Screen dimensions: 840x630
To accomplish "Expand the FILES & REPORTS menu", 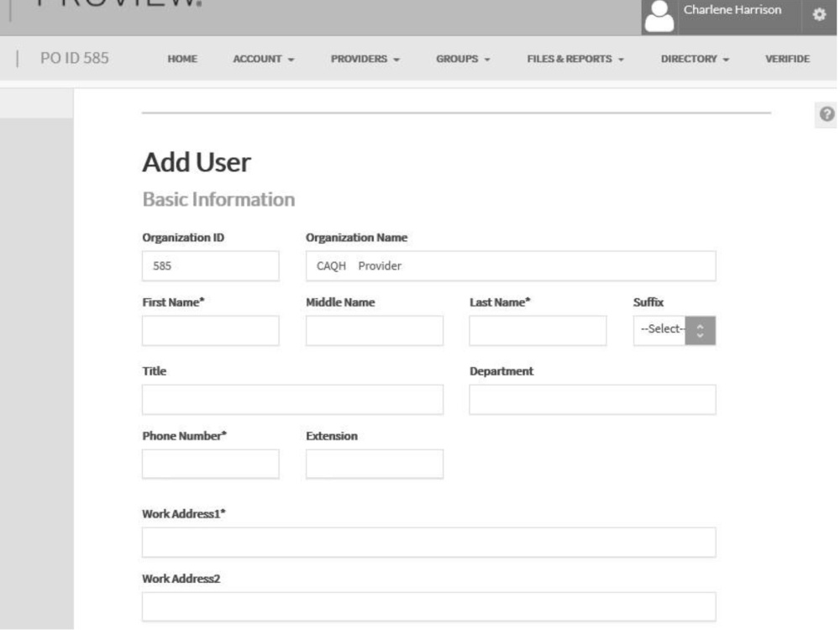I will 575,59.
